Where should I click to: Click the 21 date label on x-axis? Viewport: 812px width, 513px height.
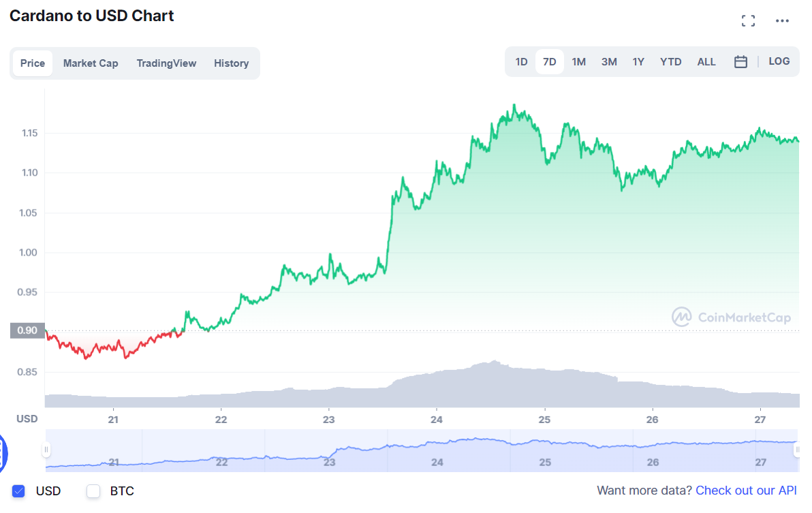tap(113, 419)
